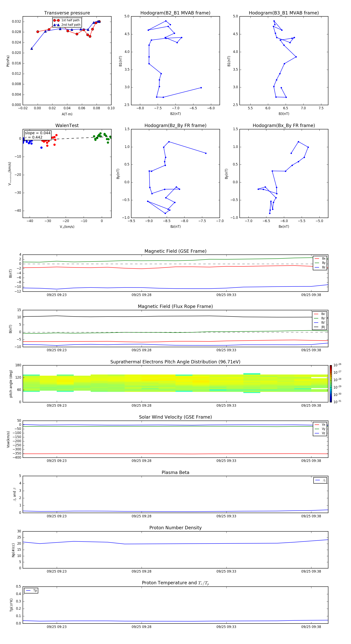Viewport: 351px width, 644px height.
Task: Click the "Np(#/cc)" axis label
Action: [13, 550]
